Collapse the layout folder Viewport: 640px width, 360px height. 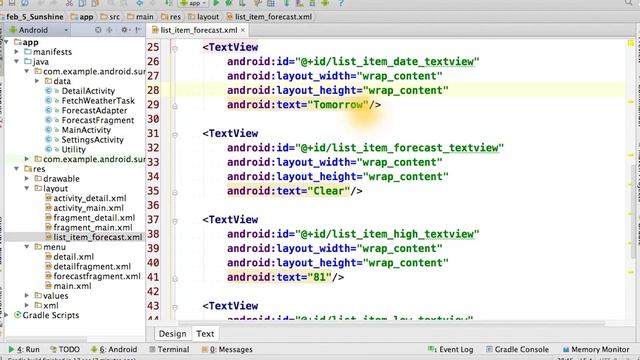pos(27,188)
